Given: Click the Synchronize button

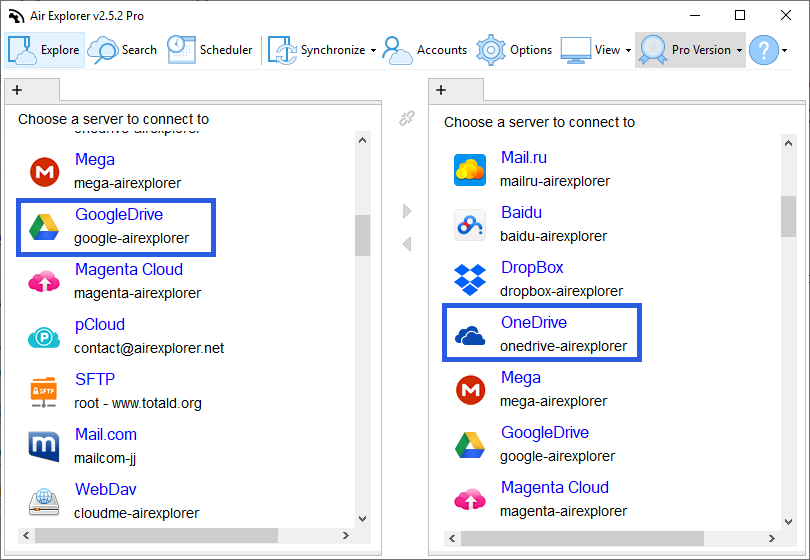Looking at the screenshot, I should 317,50.
